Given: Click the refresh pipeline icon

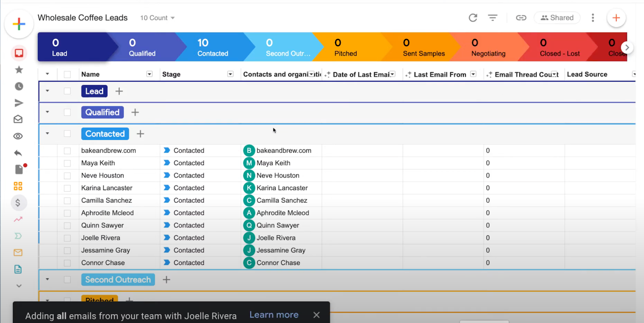Looking at the screenshot, I should [x=473, y=18].
